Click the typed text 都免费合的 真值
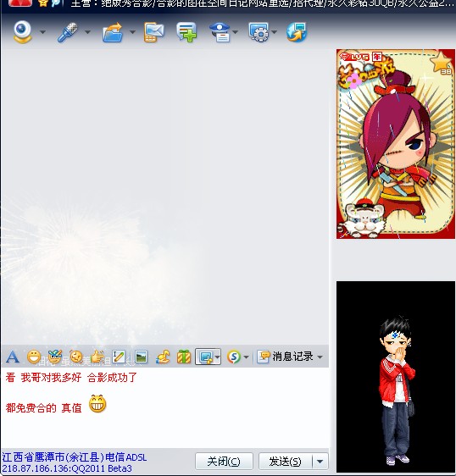The height and width of the screenshot is (476, 456). click(x=44, y=408)
